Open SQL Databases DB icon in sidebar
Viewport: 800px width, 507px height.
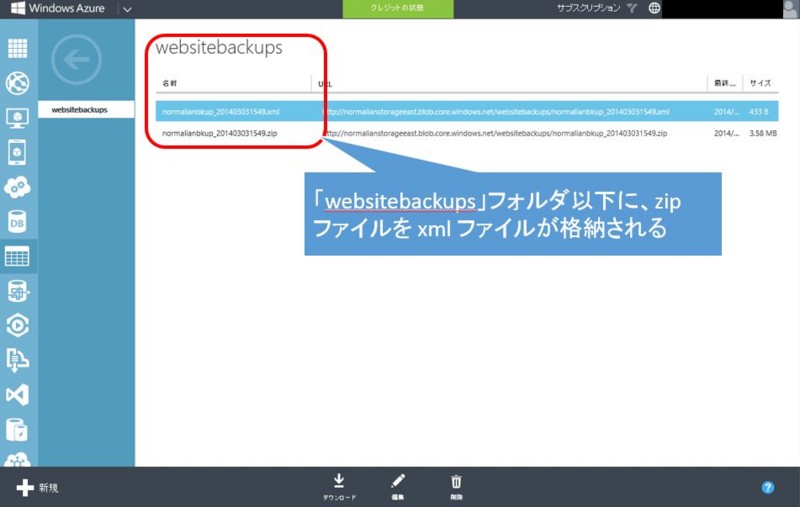[x=17, y=222]
